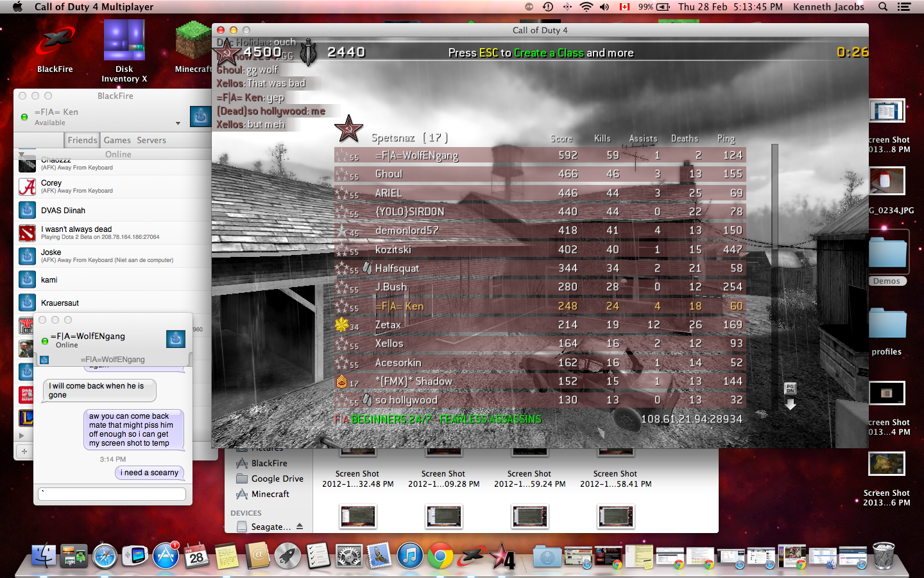Image resolution: width=924 pixels, height=578 pixels.
Task: Open the battery 99% status menu
Action: (x=654, y=7)
